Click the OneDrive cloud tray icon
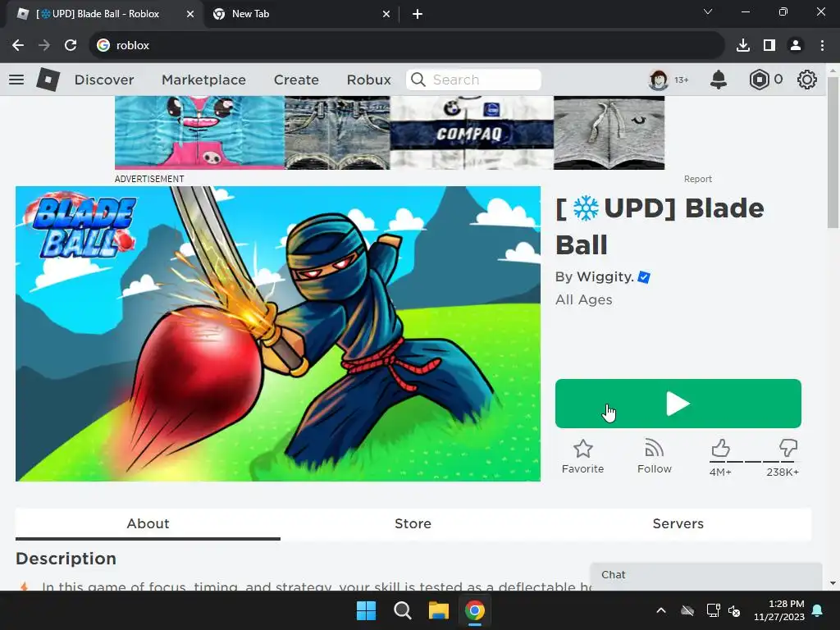The image size is (840, 630). coord(687,610)
